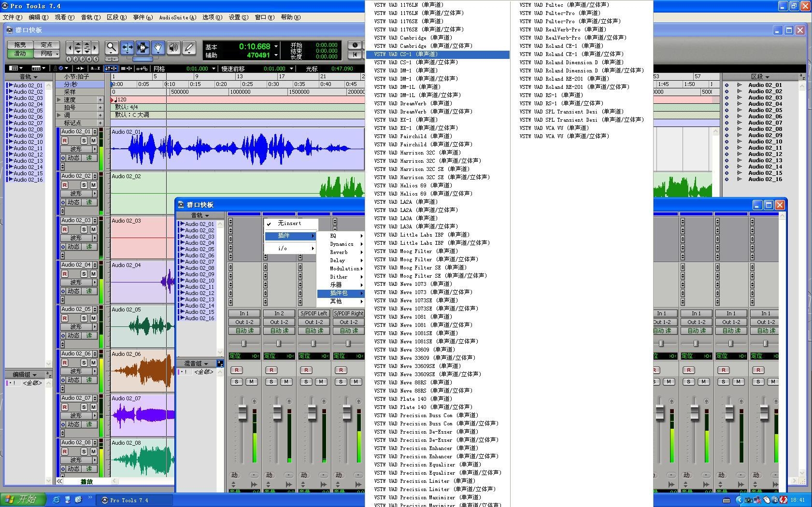Choose VSTW UAD Roland RE-201 (单声道)
Image resolution: width=812 pixels, height=507 pixels.
pos(564,79)
